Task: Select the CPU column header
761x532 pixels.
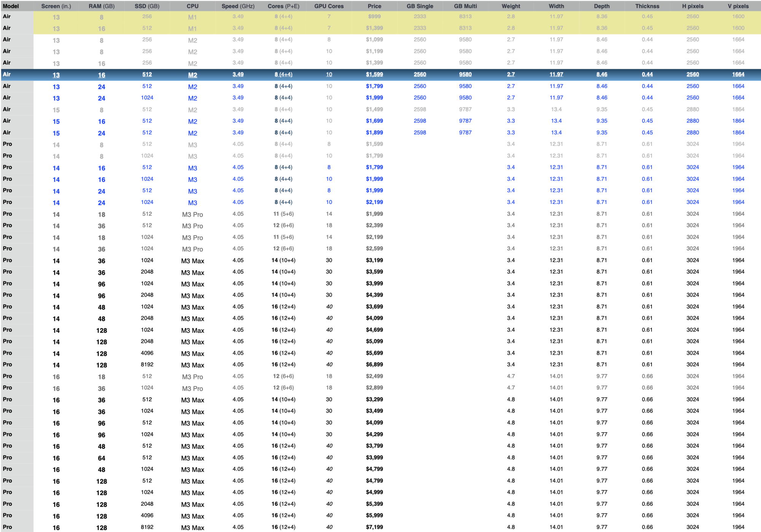Action: (193, 6)
